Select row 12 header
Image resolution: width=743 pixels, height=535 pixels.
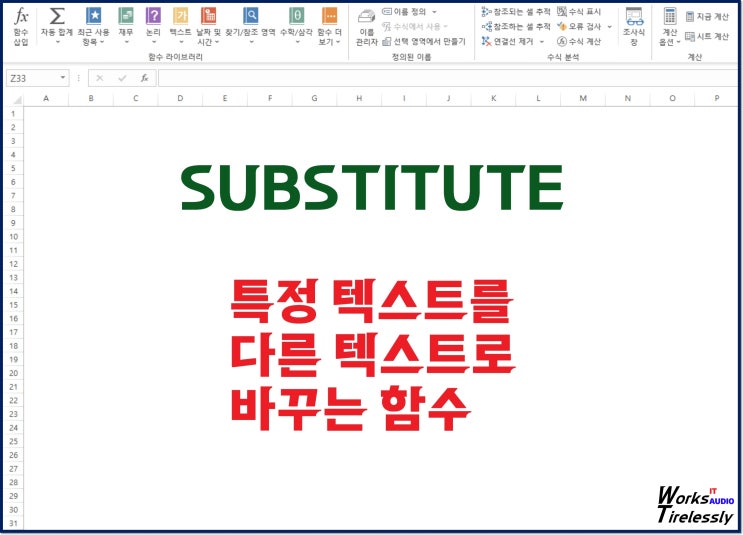[x=13, y=264]
